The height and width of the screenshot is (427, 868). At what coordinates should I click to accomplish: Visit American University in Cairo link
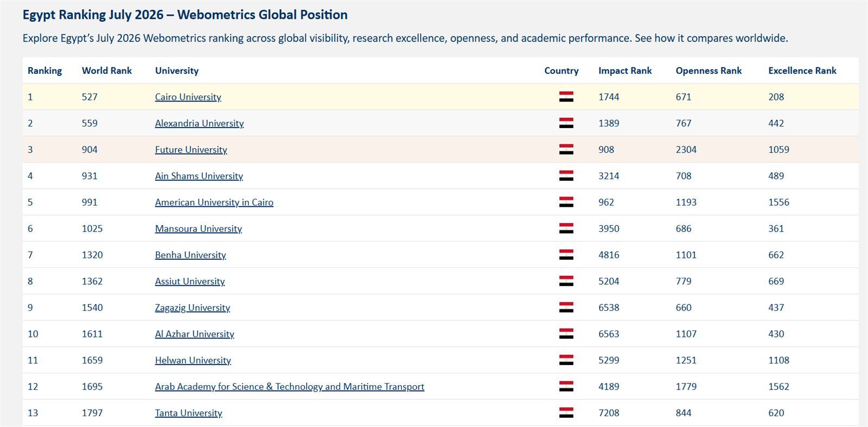tap(214, 202)
